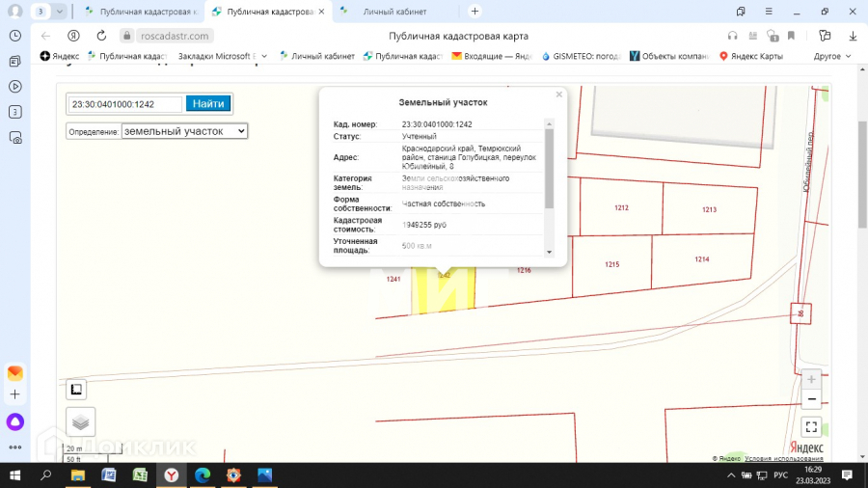The image size is (868, 488).
Task: Add a new sidebar app with plus icon
Action: click(14, 394)
